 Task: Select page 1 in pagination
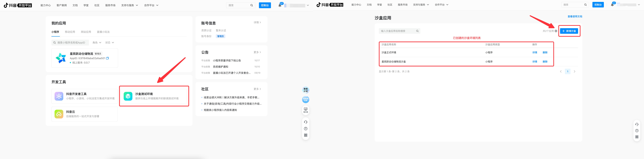pos(568,71)
